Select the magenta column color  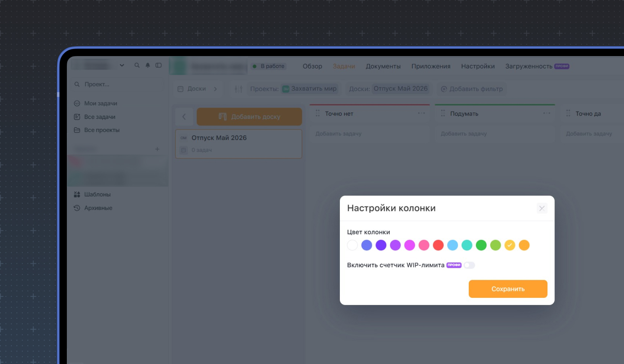(x=410, y=245)
